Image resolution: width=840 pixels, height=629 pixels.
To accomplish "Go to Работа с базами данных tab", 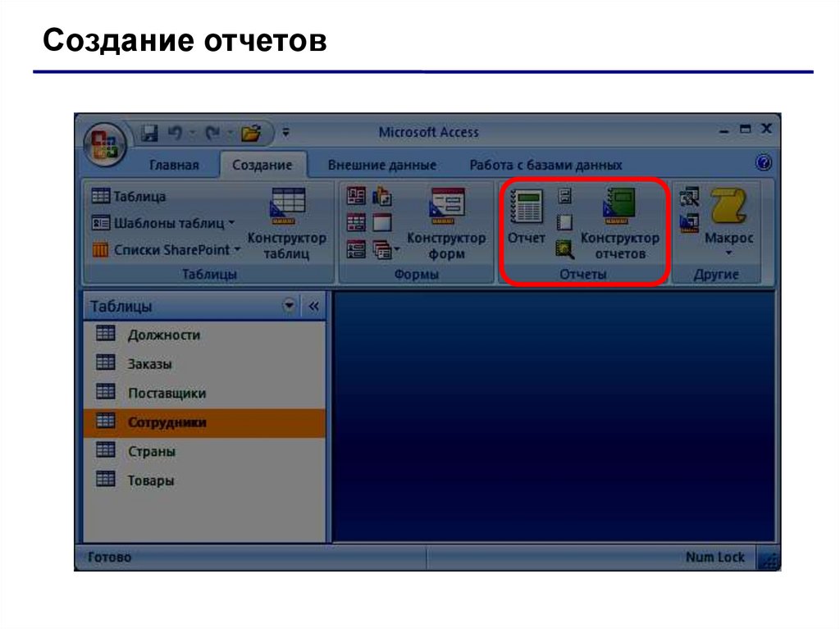I will pyautogui.click(x=546, y=165).
